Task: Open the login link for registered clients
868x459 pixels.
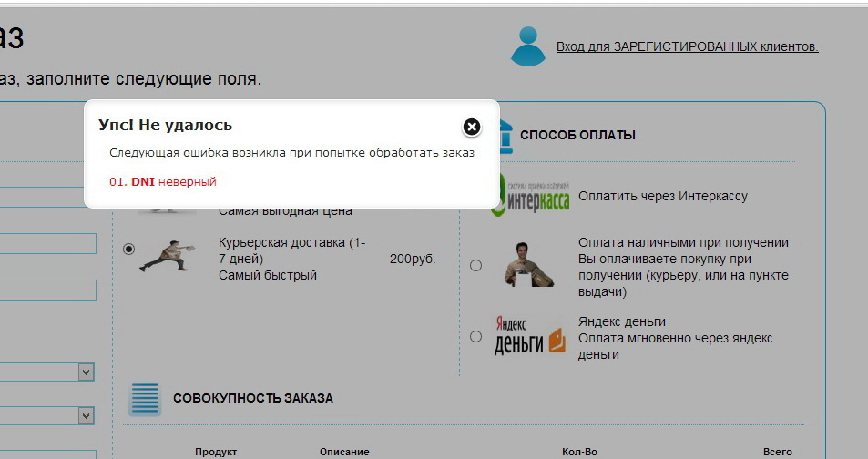Action: [x=687, y=46]
